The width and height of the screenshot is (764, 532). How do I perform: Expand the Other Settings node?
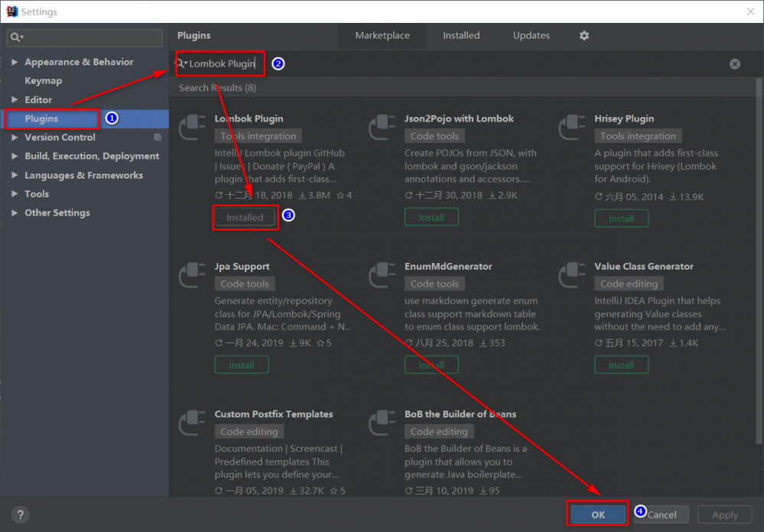(x=15, y=213)
